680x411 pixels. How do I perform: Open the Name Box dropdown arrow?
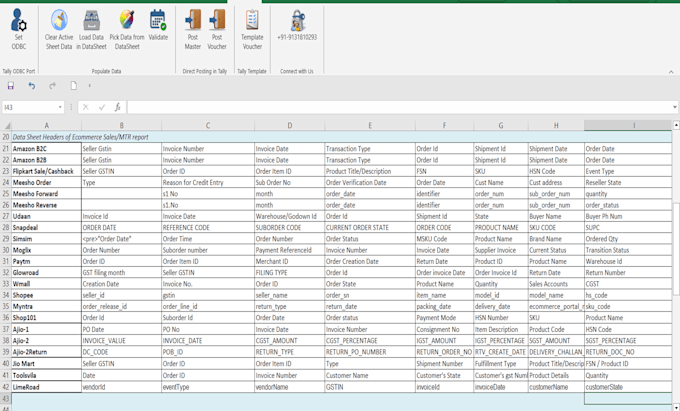(60, 107)
